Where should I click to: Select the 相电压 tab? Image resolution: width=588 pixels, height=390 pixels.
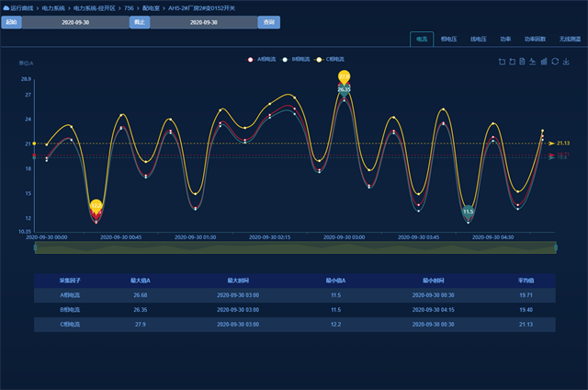click(449, 40)
